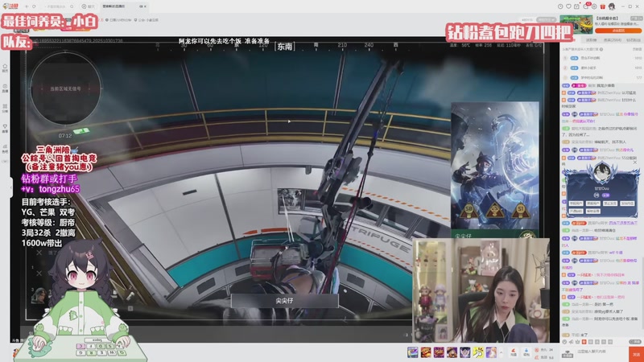Click the avatar on the fan card popup

coord(601,172)
